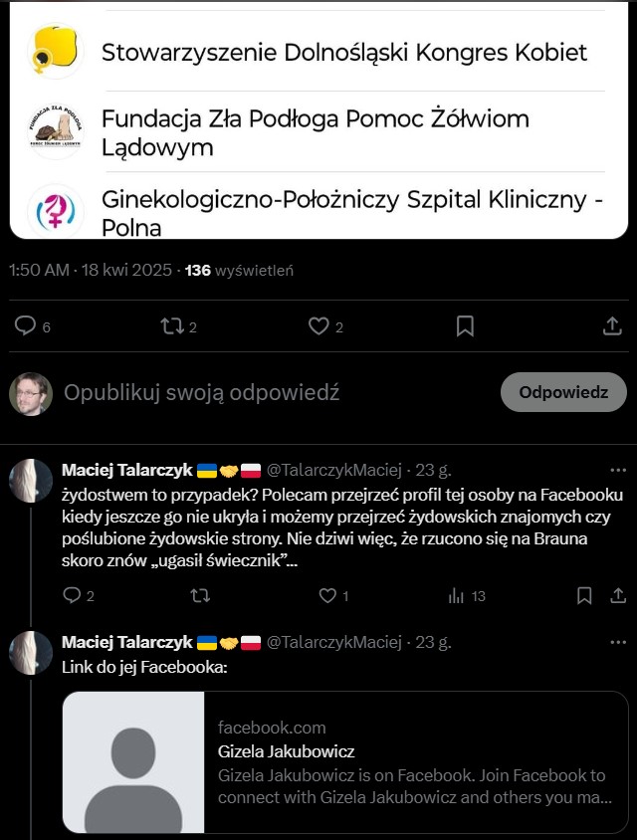
Task: Reply to first Maciej Talarczyk comment
Action: (x=72, y=596)
